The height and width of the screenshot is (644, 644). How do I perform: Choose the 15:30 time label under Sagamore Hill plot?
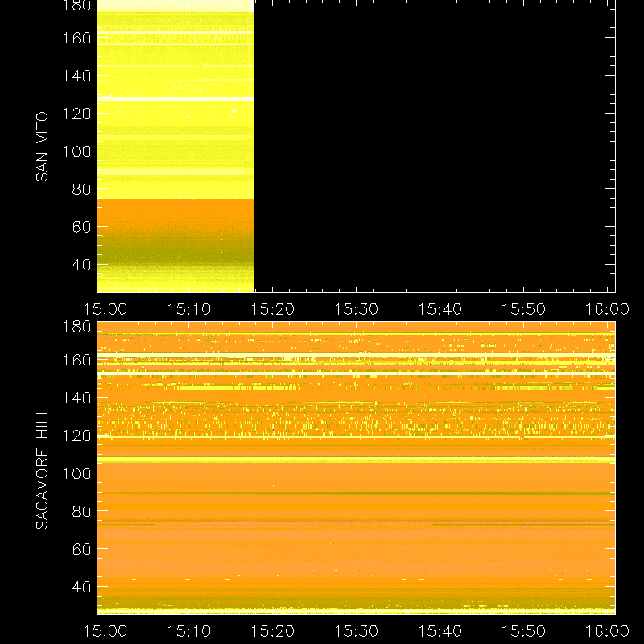[x=357, y=631]
